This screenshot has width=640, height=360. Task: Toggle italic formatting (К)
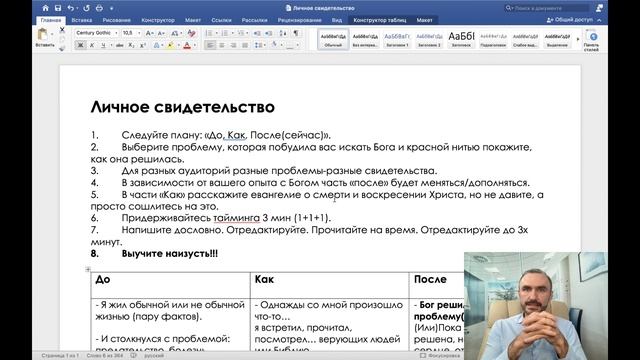coord(92,45)
